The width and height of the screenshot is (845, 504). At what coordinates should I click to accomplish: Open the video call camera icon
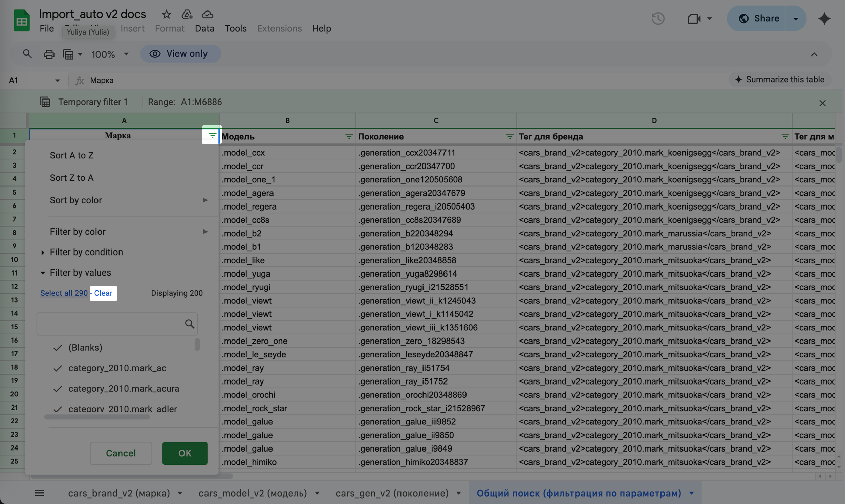694,18
